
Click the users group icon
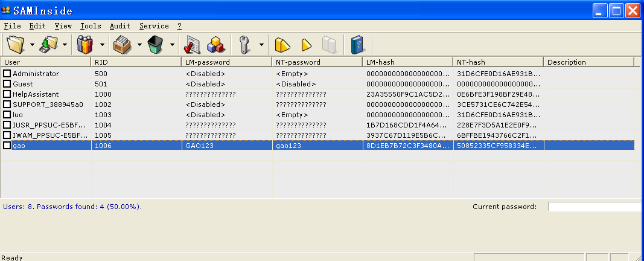[85, 44]
